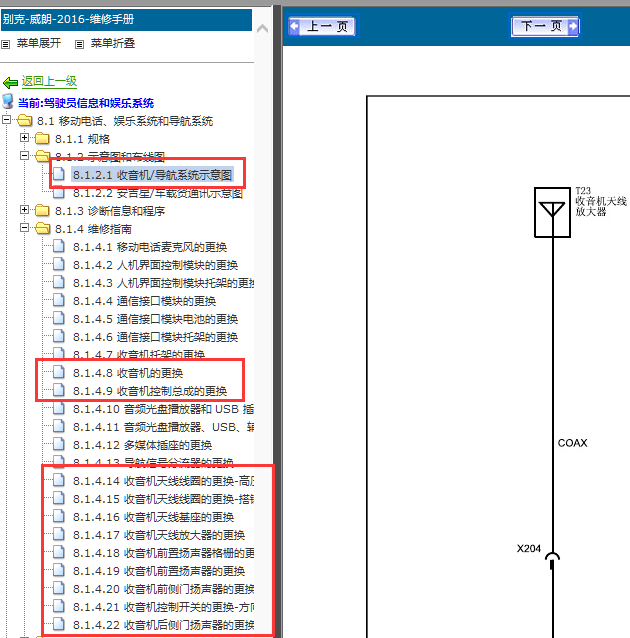Collapse the 8.1.2 示意图和布线图 folder

(24, 155)
